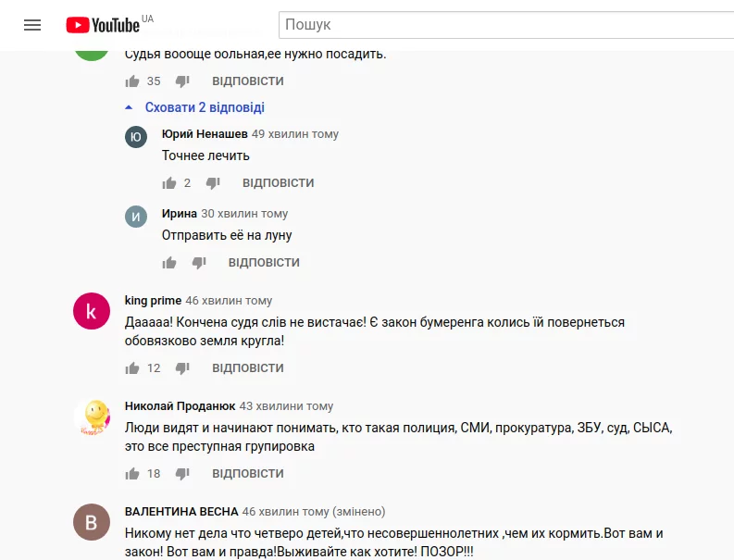Like the top comment with 35 likes
The width and height of the screenshot is (734, 560).
tap(132, 81)
